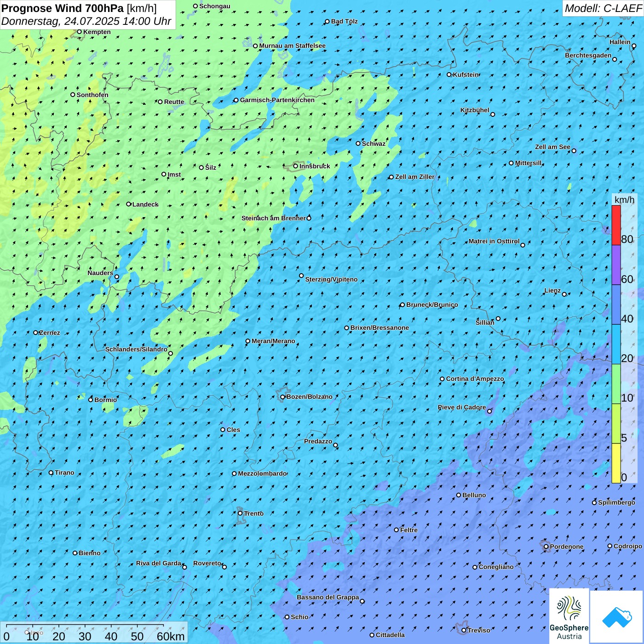Click the 'Tirano' label
This screenshot has height=644, width=644.
pyautogui.click(x=64, y=472)
